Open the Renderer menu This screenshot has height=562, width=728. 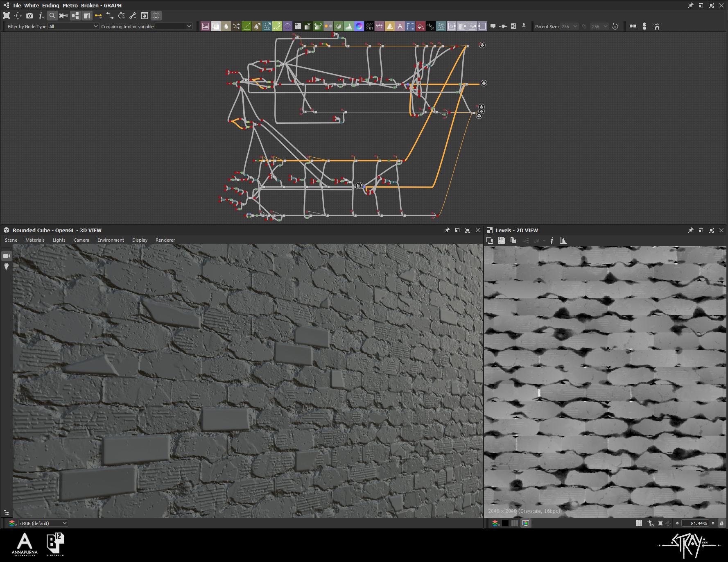[165, 240]
